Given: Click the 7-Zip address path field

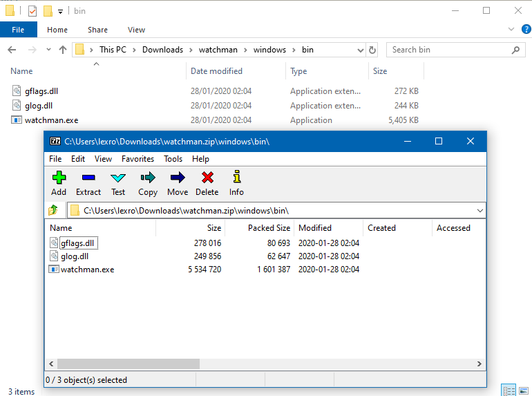Looking at the screenshot, I should [276, 210].
